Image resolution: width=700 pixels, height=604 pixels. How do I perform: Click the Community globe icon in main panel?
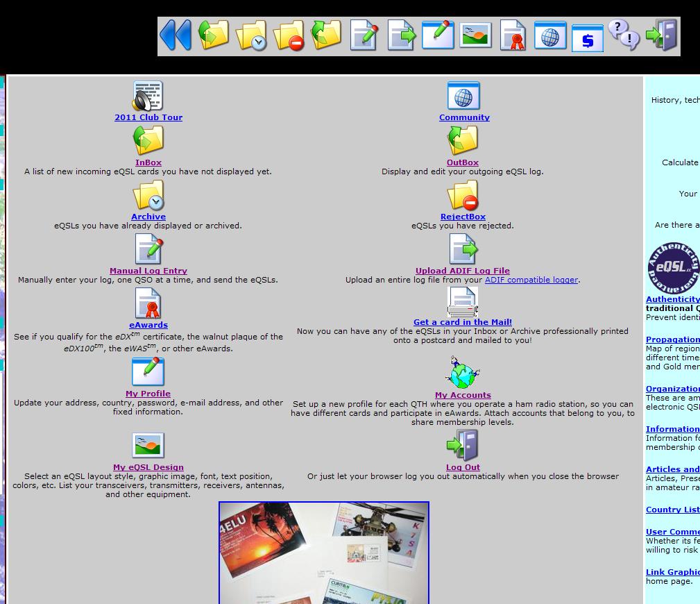pyautogui.click(x=463, y=96)
